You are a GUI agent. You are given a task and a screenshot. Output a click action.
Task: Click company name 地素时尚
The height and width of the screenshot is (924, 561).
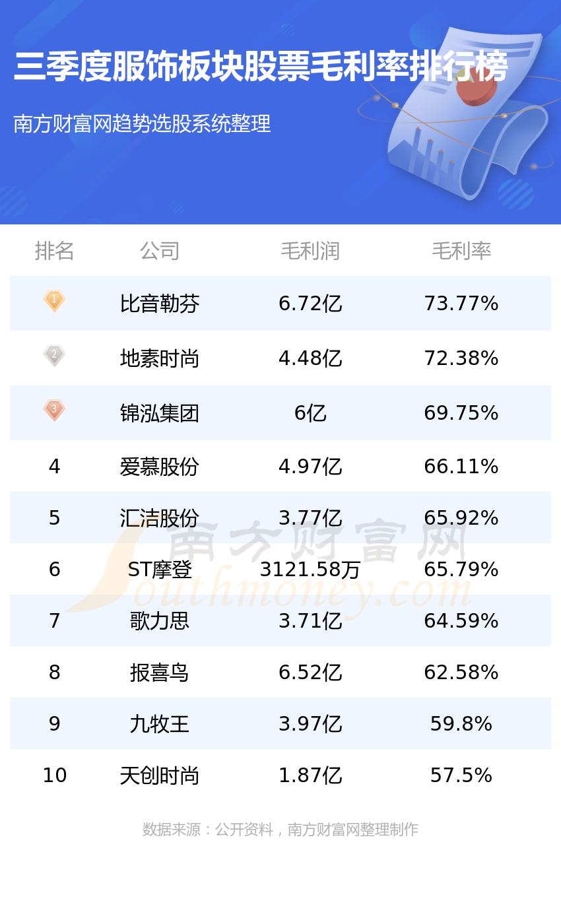pos(160,358)
